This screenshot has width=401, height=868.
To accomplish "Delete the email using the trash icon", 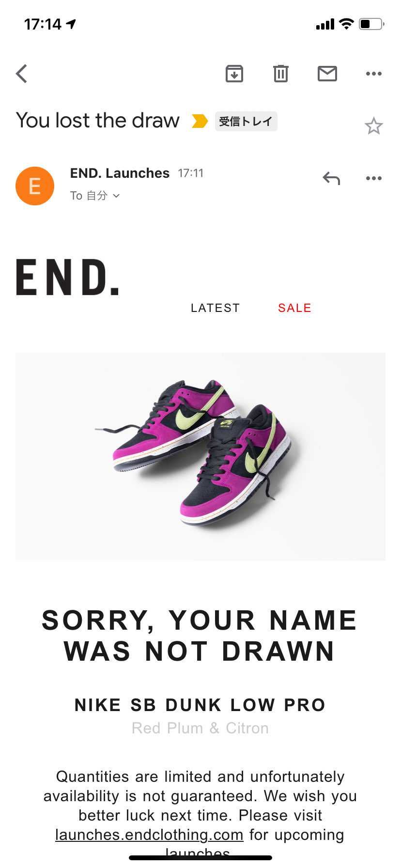I will 281,74.
